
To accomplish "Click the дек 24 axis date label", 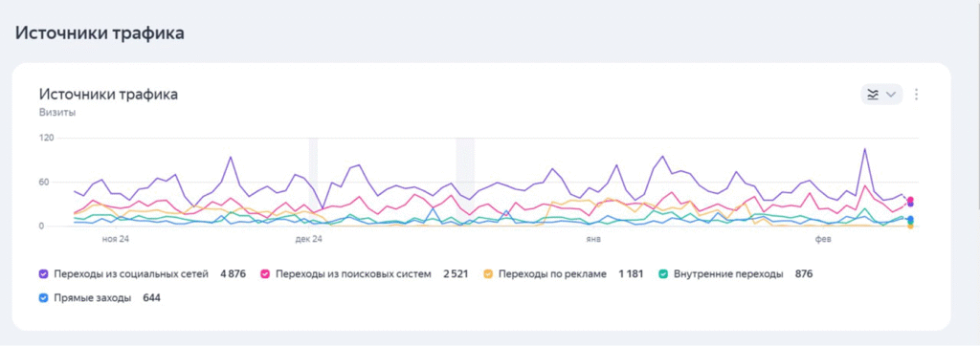I will tap(309, 239).
